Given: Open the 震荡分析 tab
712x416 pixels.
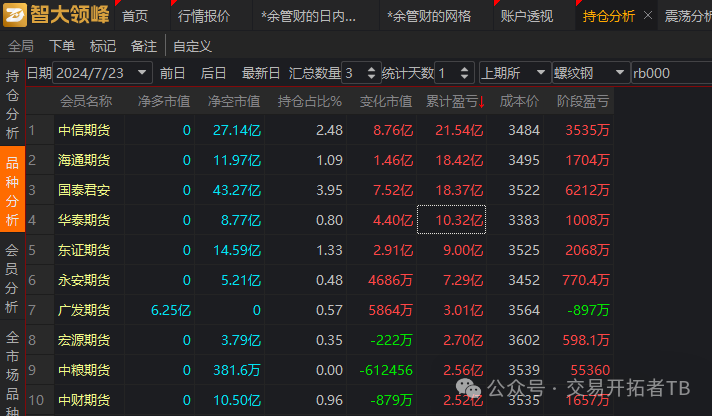Looking at the screenshot, I should click(688, 16).
